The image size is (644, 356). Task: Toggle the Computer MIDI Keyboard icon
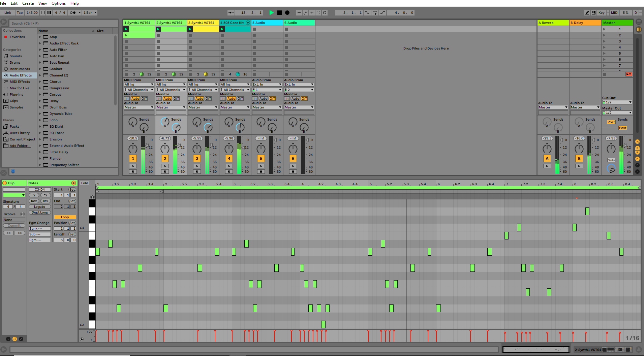(594, 12)
